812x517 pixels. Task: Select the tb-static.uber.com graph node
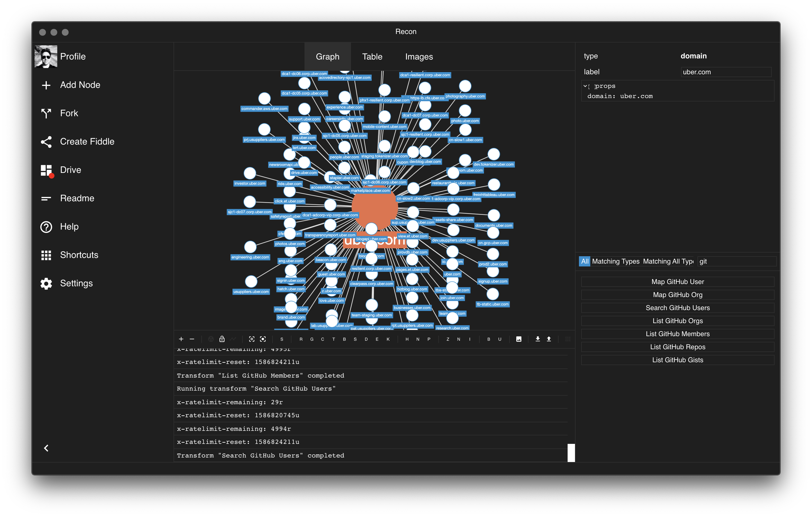pyautogui.click(x=493, y=294)
